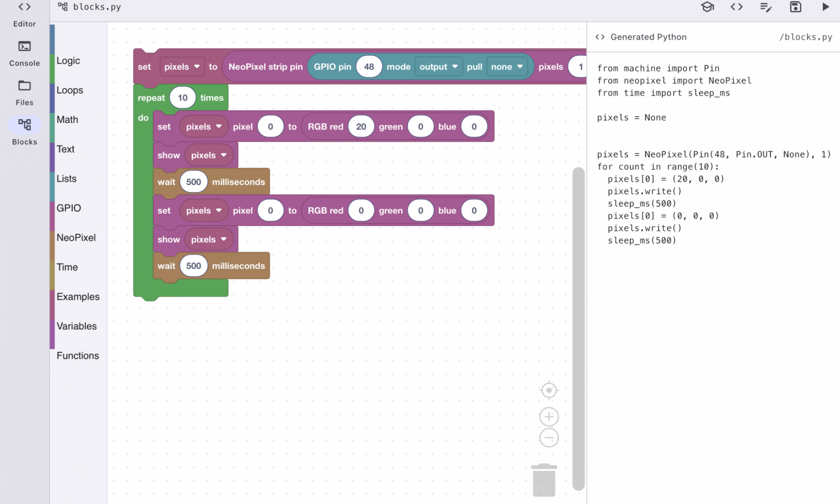Run the program with play icon
This screenshot has height=504, width=840.
point(825,7)
